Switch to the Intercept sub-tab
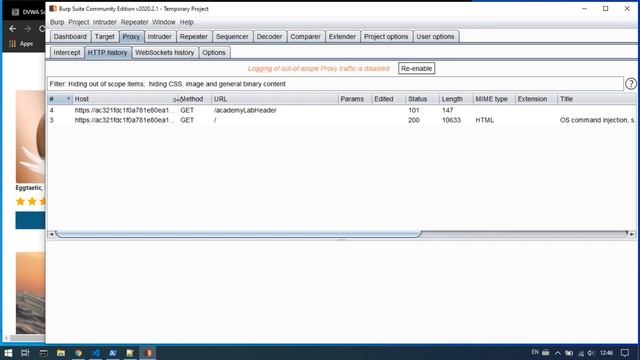 click(67, 53)
